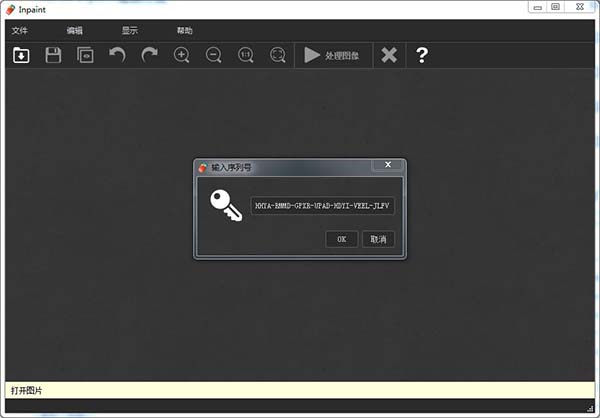Click the Save As icon beside Save
Viewport: 600px width, 418px height.
[x=85, y=55]
